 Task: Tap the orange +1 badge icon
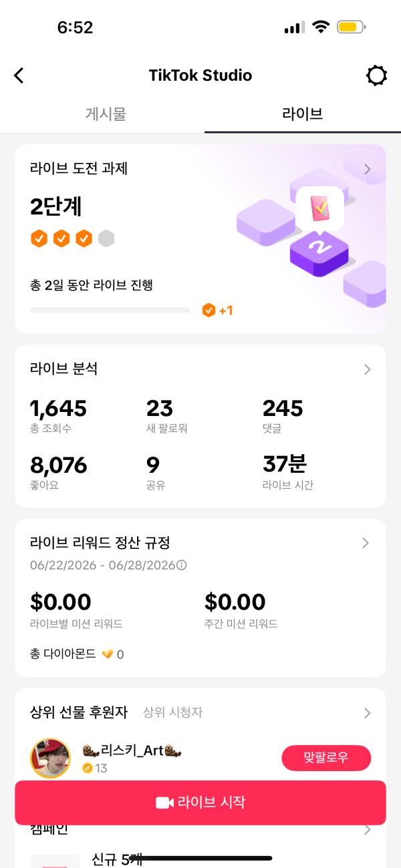tap(209, 310)
